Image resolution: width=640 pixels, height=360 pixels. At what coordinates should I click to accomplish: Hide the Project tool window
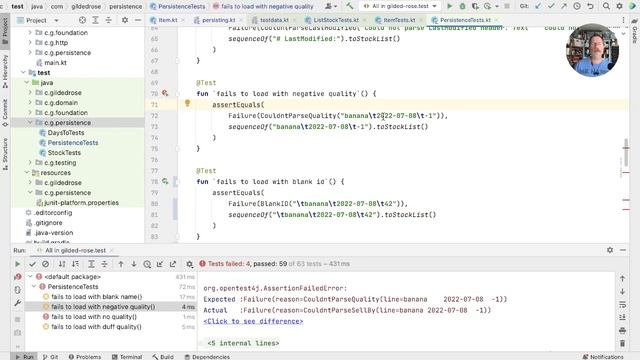[x=138, y=20]
